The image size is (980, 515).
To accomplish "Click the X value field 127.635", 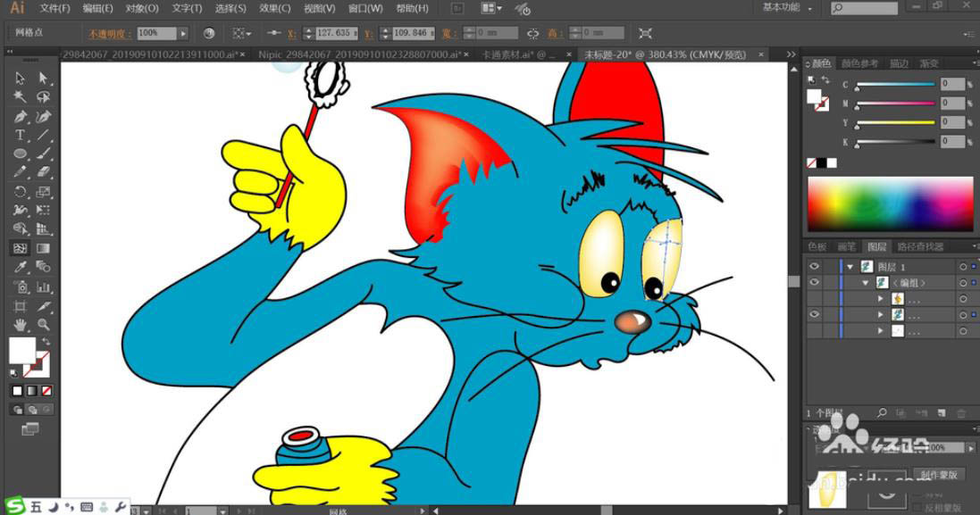I will 336,33.
